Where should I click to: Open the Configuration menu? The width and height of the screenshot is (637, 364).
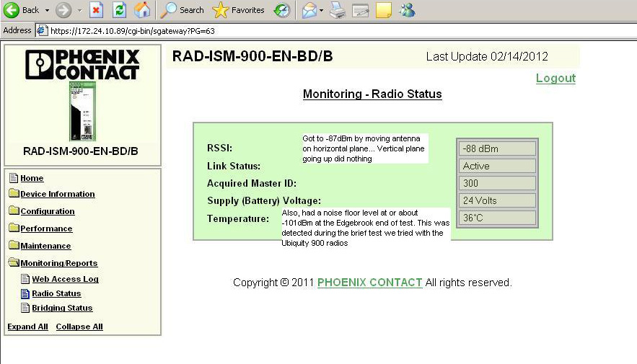point(48,211)
